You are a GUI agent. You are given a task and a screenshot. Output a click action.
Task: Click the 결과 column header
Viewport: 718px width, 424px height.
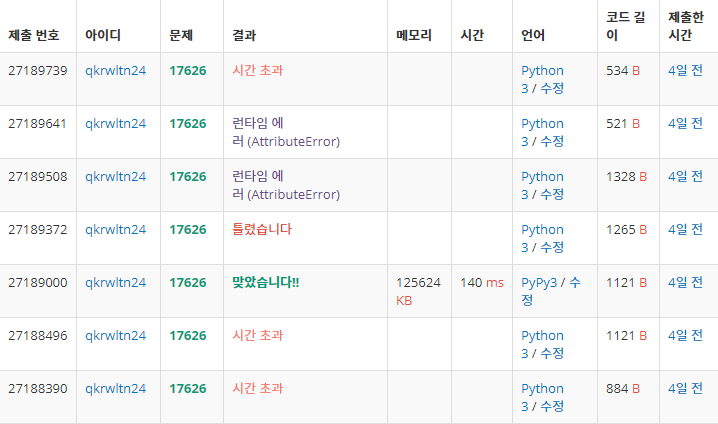(244, 35)
